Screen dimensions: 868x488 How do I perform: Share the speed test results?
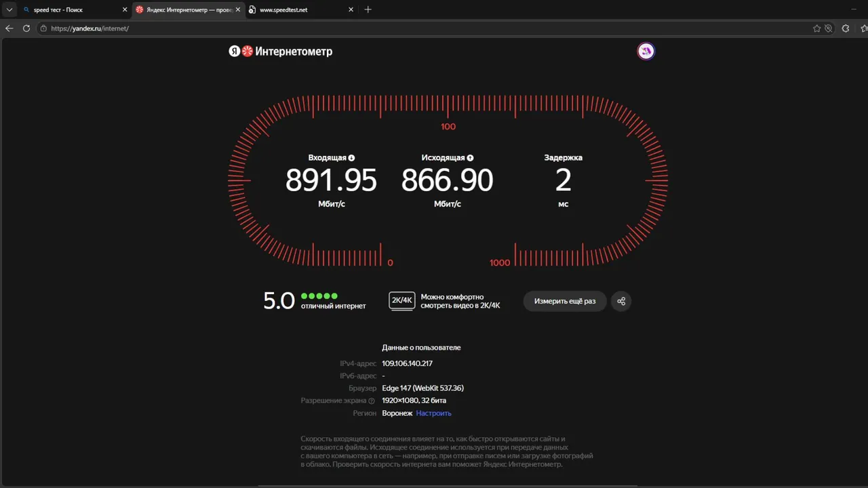(x=621, y=301)
